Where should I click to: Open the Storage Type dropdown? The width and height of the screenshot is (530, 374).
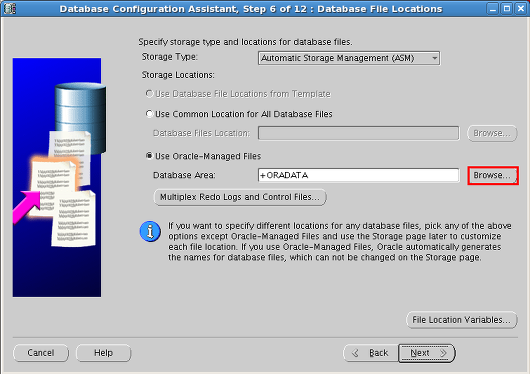pos(349,58)
